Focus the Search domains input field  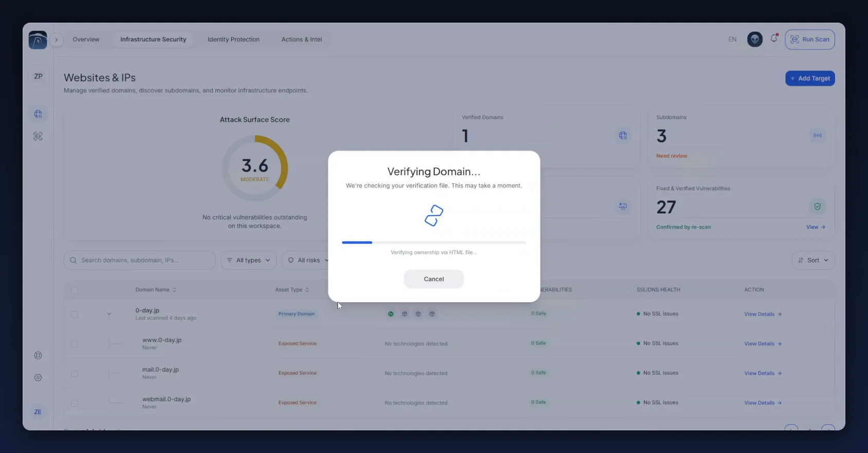point(139,260)
